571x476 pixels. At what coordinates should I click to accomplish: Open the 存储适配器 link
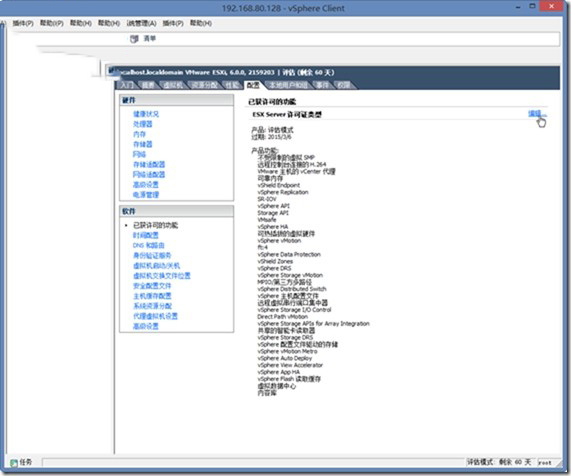[149, 165]
